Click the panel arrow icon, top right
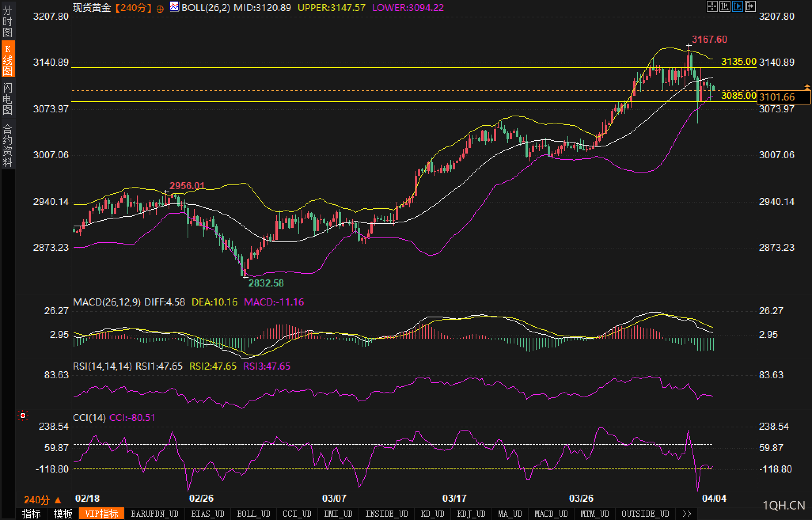The image size is (812, 520). (750, 6)
